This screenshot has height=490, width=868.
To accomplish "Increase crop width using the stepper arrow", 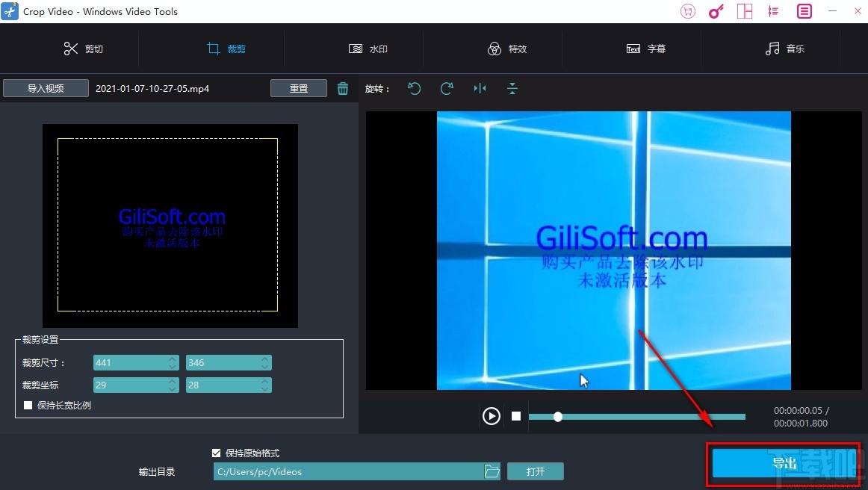I will point(171,359).
